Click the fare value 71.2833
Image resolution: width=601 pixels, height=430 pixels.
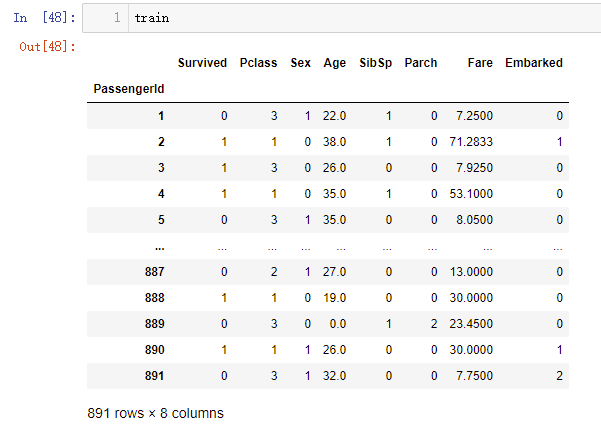click(471, 142)
